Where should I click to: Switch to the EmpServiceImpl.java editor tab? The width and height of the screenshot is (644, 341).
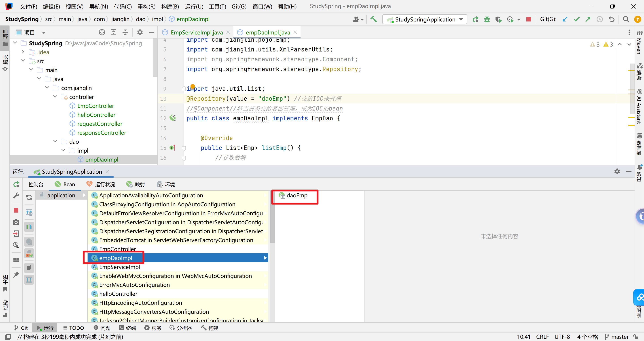(197, 32)
